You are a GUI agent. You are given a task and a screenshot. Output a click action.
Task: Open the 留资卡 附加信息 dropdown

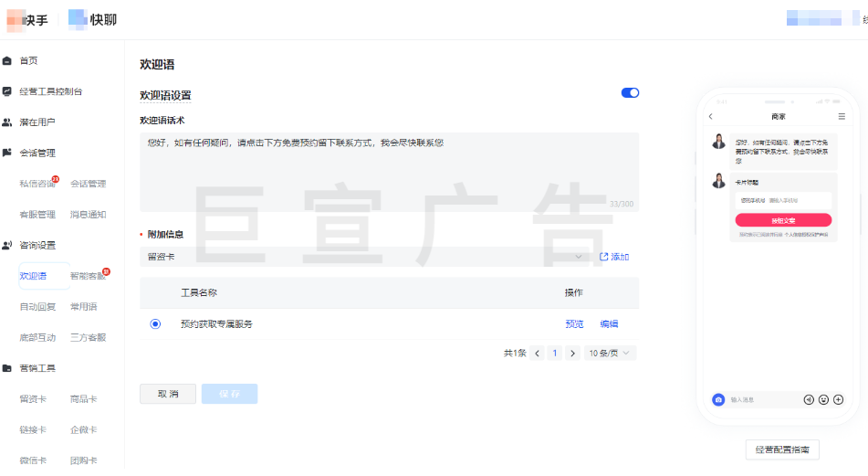pos(365,257)
